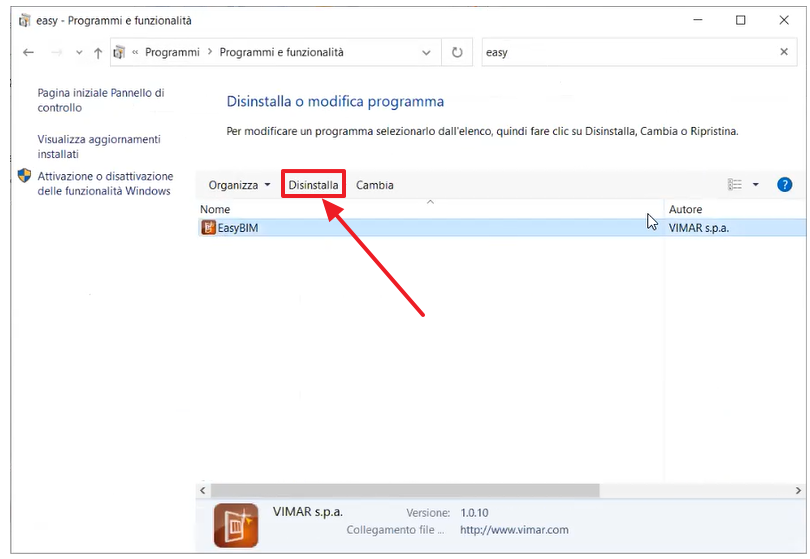
Task: Open the Organizza dropdown menu
Action: tap(239, 185)
